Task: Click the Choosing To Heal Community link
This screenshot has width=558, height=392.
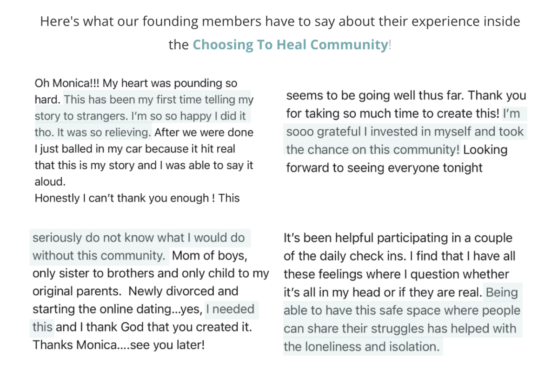Action: point(290,45)
